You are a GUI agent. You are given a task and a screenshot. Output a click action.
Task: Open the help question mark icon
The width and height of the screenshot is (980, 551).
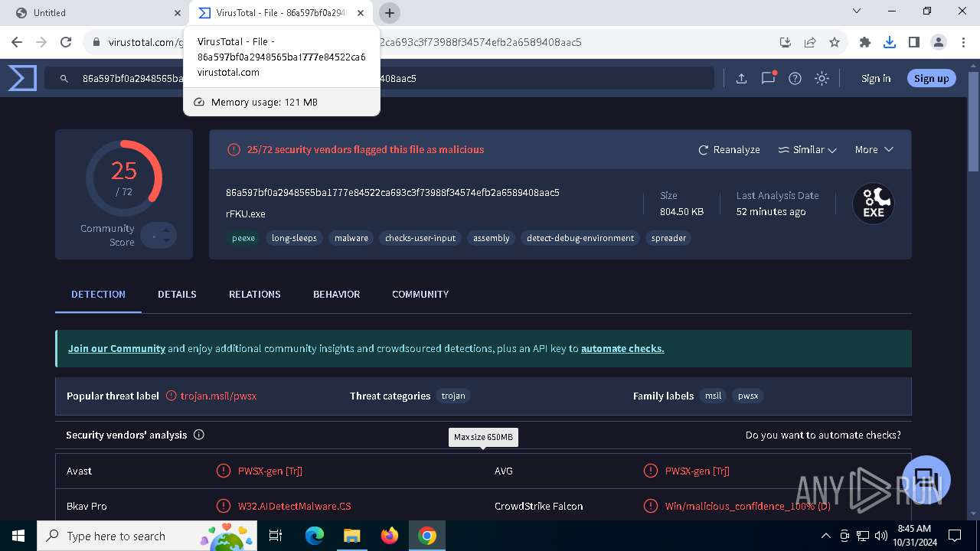795,78
